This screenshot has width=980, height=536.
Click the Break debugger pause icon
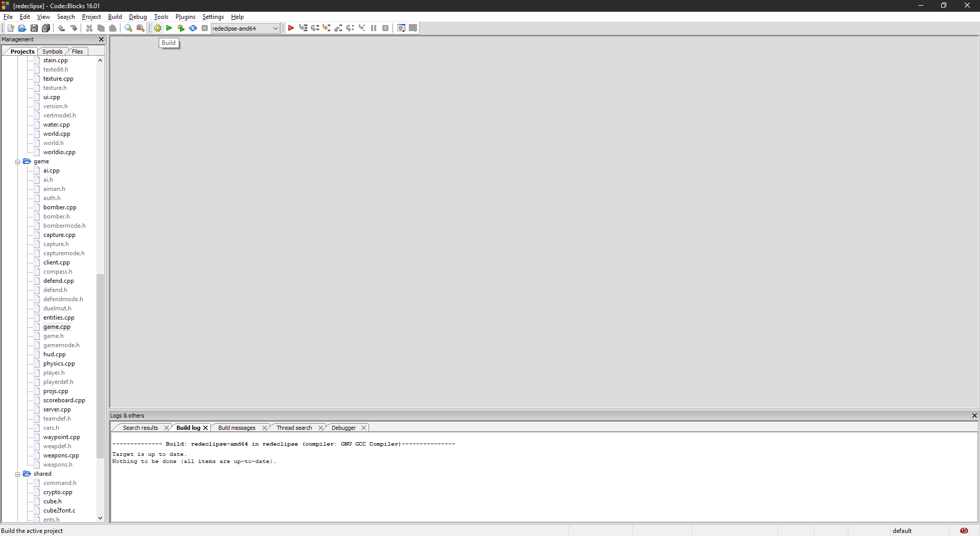[374, 28]
